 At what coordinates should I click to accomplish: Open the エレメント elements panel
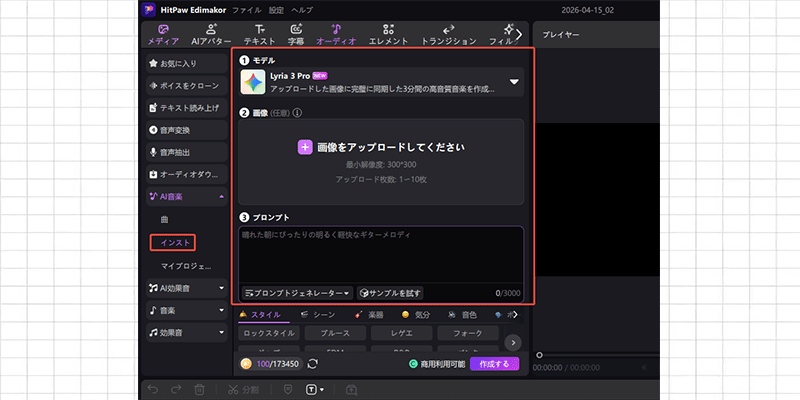pos(388,35)
